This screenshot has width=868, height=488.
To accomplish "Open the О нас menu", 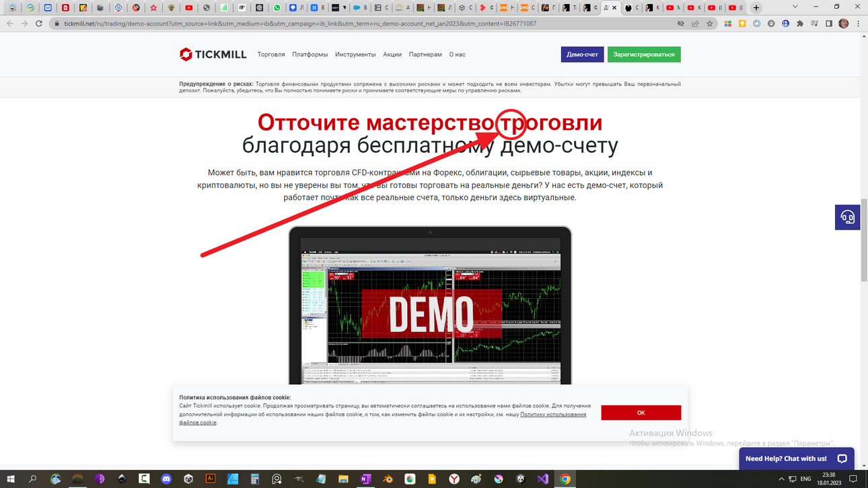I will [458, 55].
